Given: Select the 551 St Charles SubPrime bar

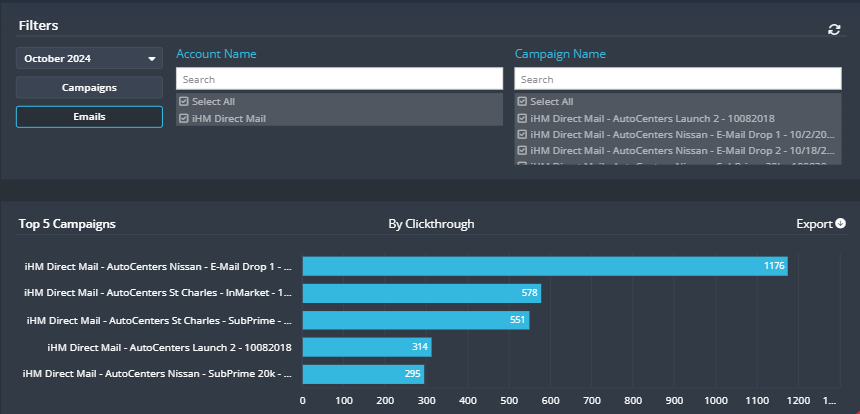Looking at the screenshot, I should pos(416,320).
